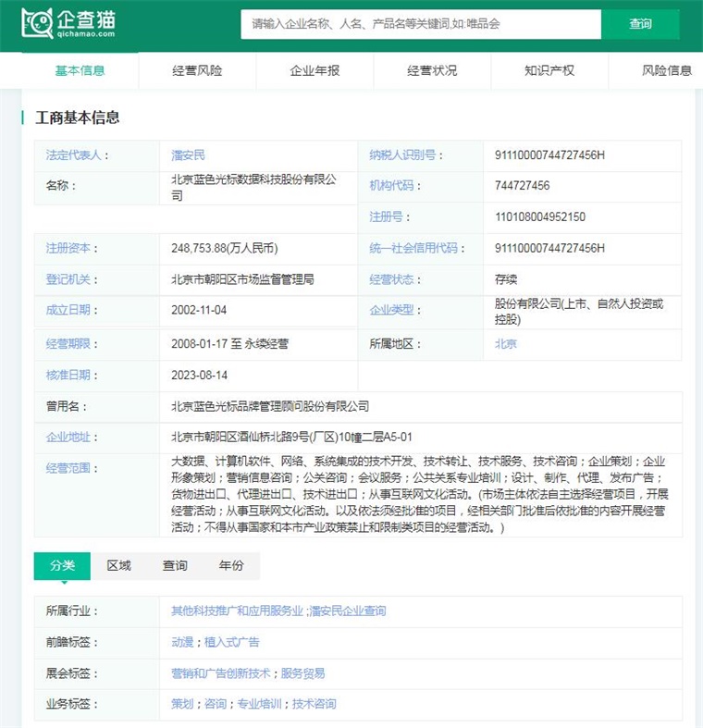Focus the company name search field

coord(421,24)
